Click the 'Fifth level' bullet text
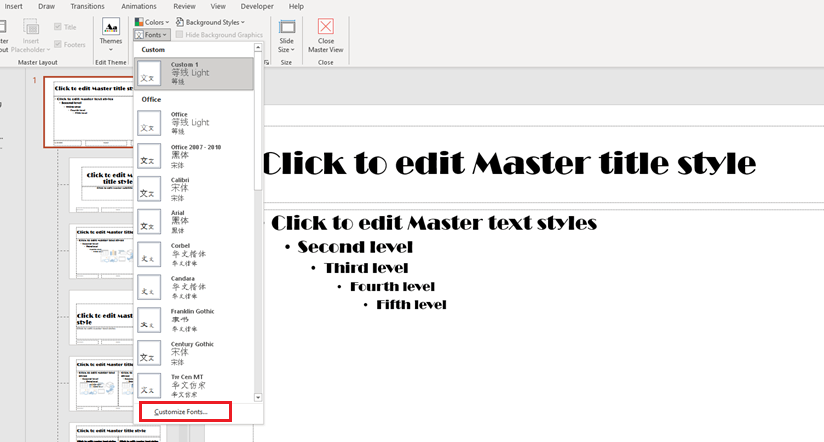Screen dimensions: 824x442 [x=411, y=305]
